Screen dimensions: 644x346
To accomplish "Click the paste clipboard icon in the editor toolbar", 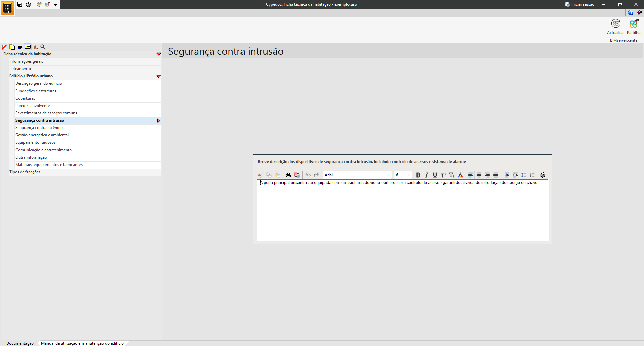I will (x=277, y=175).
